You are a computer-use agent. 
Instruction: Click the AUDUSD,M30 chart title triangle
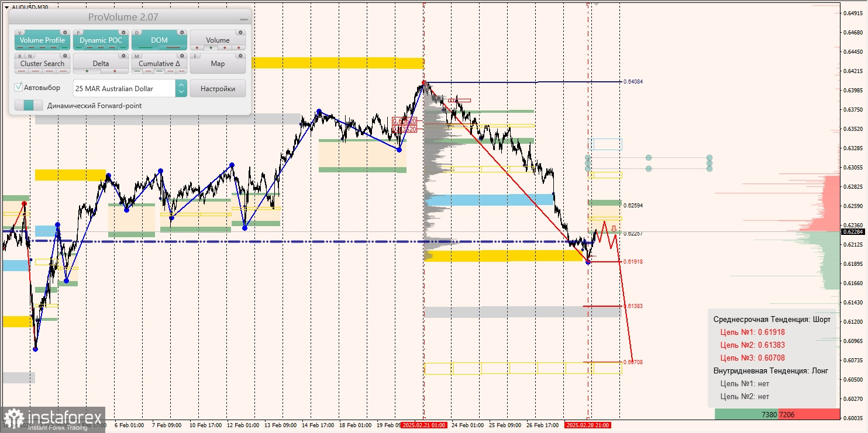(x=6, y=7)
